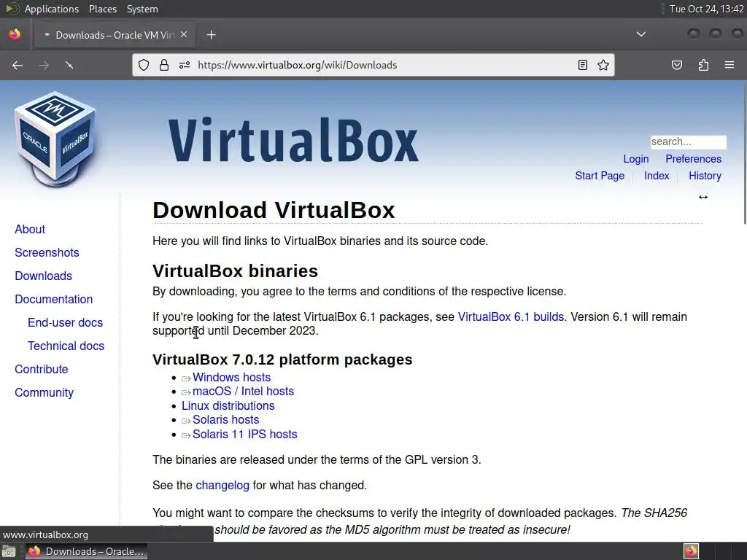Stop the page loading
The width and height of the screenshot is (747, 560).
pyautogui.click(x=69, y=65)
